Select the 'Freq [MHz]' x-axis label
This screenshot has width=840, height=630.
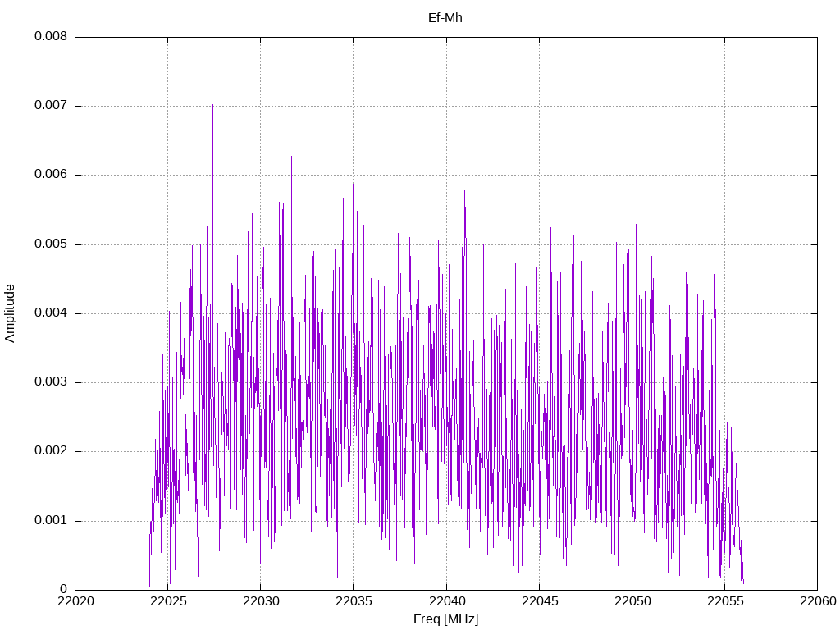click(445, 619)
